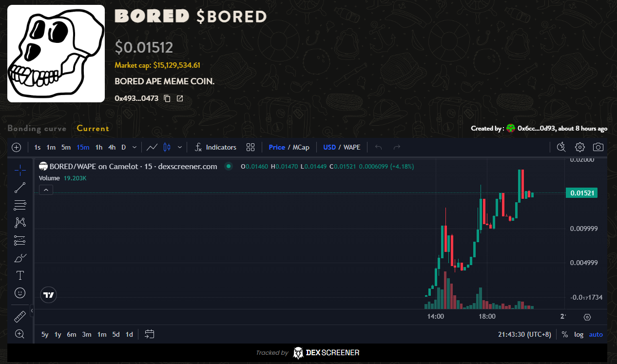617x364 pixels.
Task: Switch chart display to MCap
Action: (x=301, y=147)
